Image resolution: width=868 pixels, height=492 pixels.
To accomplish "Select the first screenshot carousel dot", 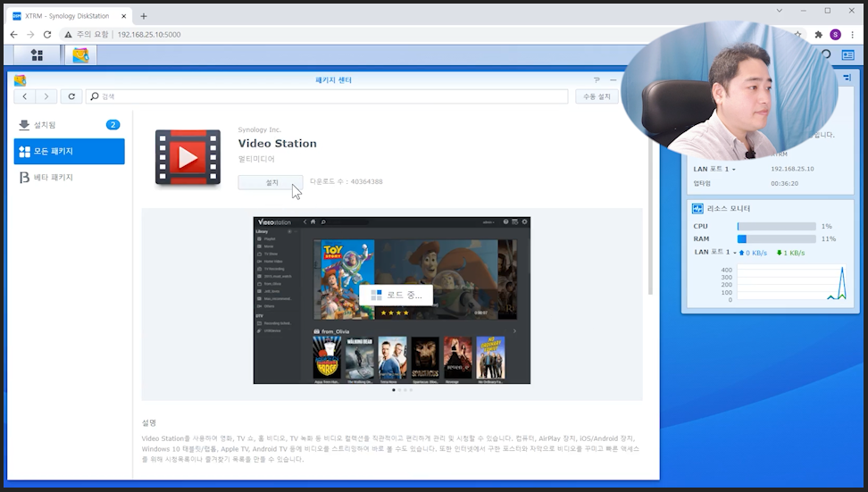I will 394,390.
